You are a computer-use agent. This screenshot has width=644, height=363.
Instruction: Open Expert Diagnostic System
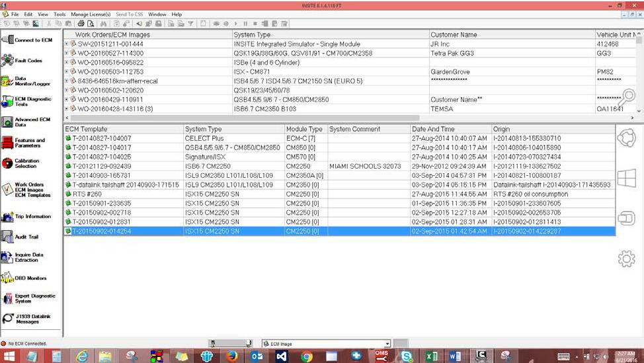(x=28, y=298)
